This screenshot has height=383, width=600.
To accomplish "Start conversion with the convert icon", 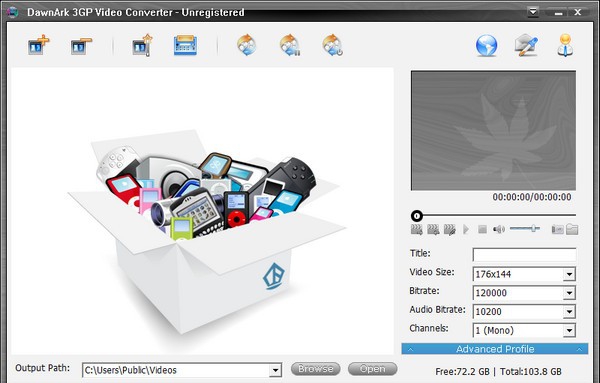I will coord(246,45).
